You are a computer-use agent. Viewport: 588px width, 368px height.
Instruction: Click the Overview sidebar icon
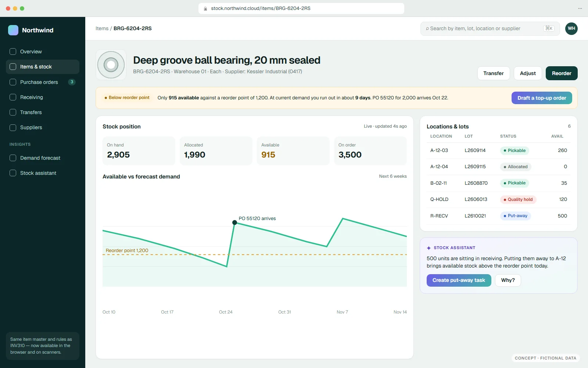coord(13,52)
